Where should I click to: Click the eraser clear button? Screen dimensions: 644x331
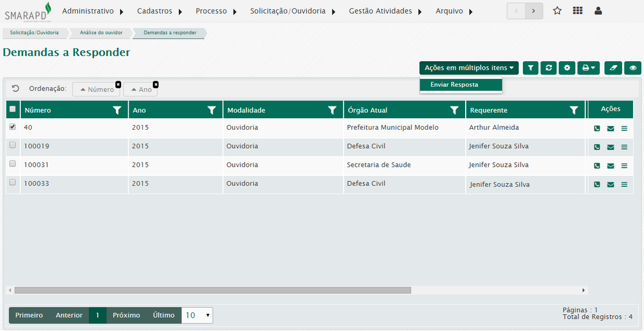pyautogui.click(x=613, y=68)
